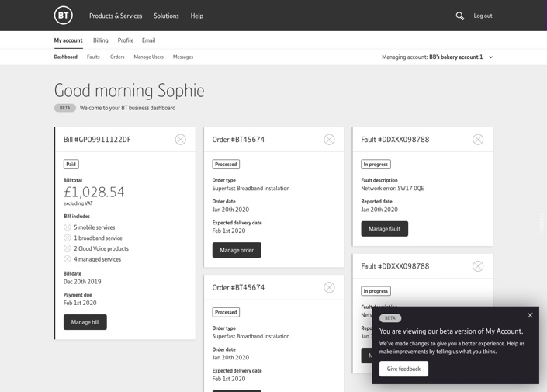This screenshot has height=392, width=547.
Task: Log out of the account
Action: 483,16
